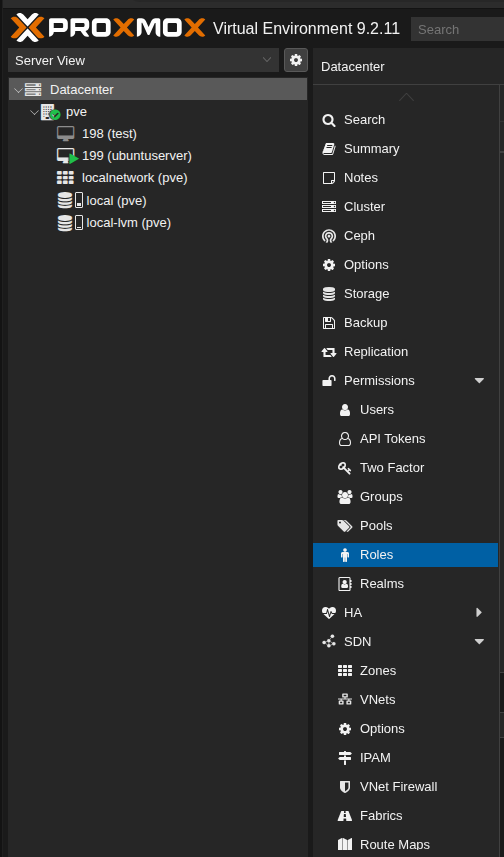
Task: Collapse the SDN submenu arrow
Action: click(x=479, y=641)
